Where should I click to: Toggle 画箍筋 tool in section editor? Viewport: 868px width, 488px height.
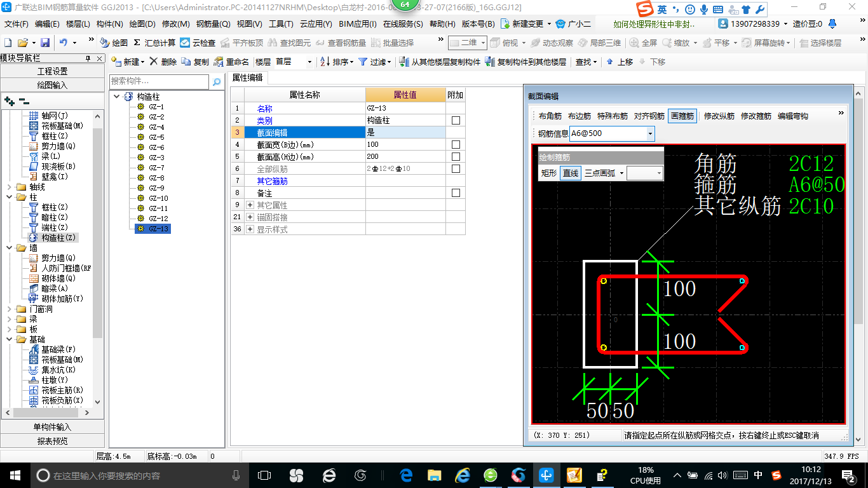(x=682, y=116)
